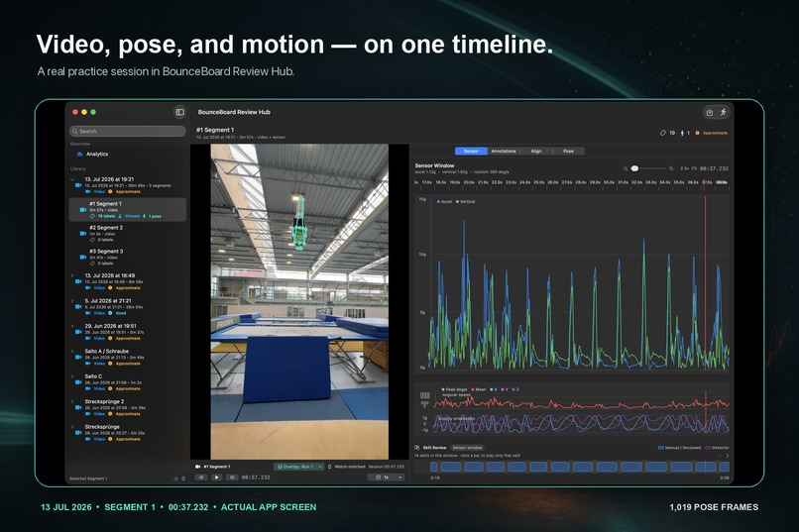Toggle the Peak deg/s series in the legend

pyautogui.click(x=454, y=389)
